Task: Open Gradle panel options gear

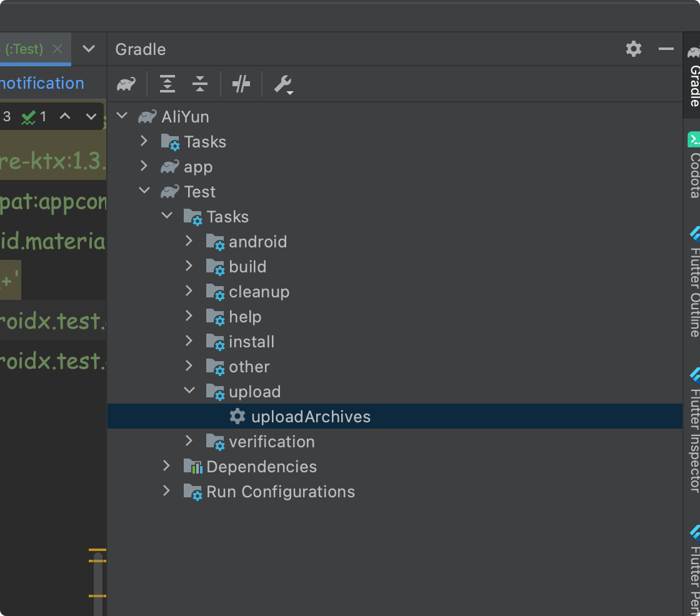Action: tap(634, 49)
